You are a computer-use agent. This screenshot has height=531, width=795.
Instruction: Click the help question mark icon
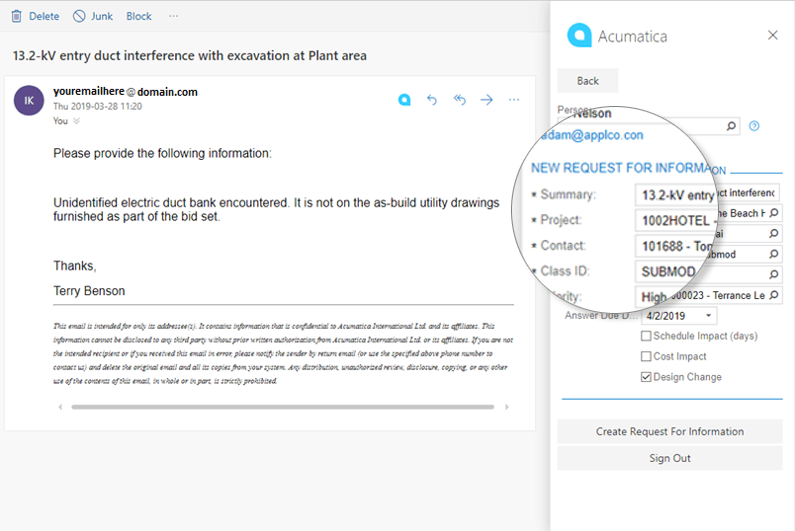[754, 126]
